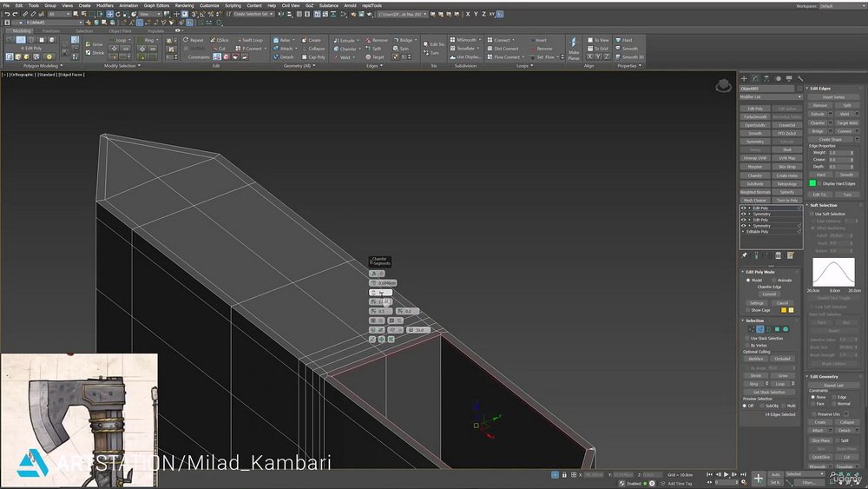Click the Get Stack Selection button
Viewport: 868px width, 489px height.
pyautogui.click(x=769, y=392)
